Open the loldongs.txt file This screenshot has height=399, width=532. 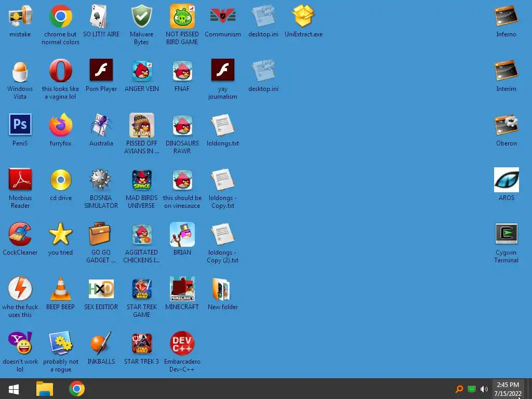(x=222, y=126)
